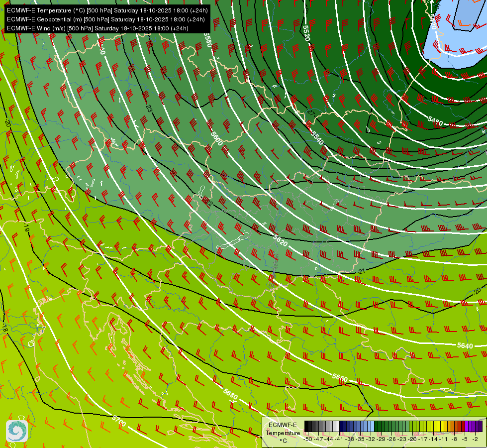Click the swirl logo icon in the corner
This screenshot has height=448, width=487.
click(17, 431)
